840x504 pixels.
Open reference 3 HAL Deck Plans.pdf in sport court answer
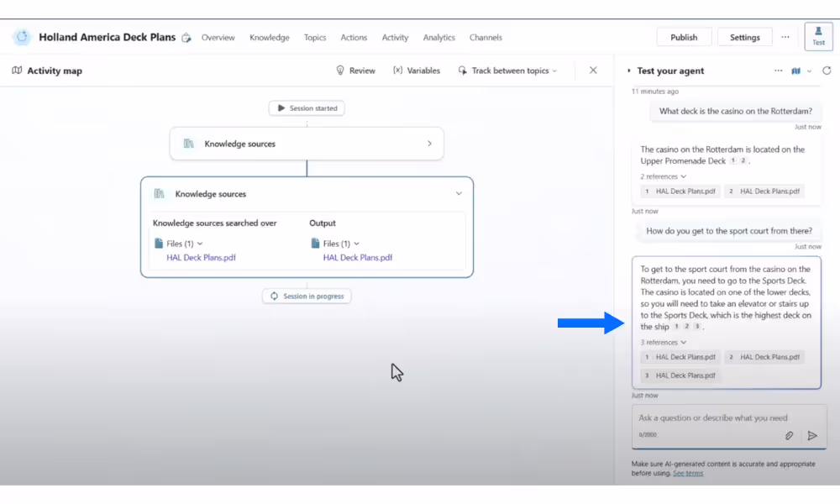pyautogui.click(x=680, y=375)
